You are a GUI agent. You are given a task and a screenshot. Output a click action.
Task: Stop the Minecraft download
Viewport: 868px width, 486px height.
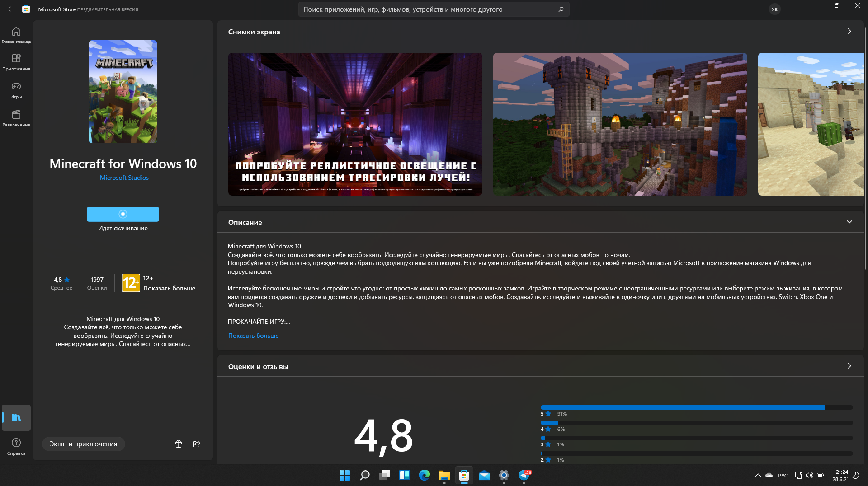pyautogui.click(x=123, y=214)
